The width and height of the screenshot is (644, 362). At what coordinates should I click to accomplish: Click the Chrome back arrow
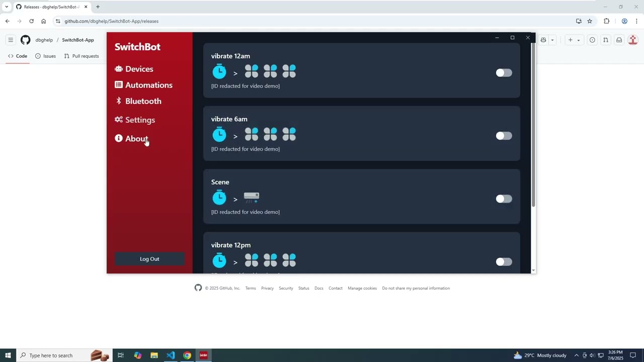coord(7,21)
